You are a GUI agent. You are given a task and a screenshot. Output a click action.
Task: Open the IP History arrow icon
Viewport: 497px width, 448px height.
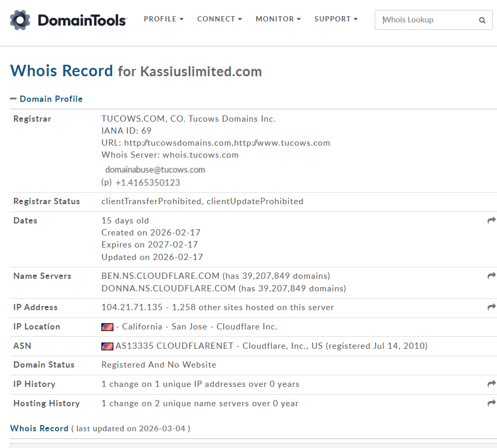[491, 384]
